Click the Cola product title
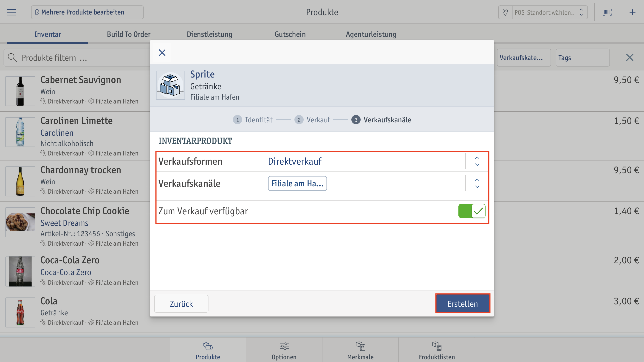Image resolution: width=644 pixels, height=362 pixels. point(49,301)
